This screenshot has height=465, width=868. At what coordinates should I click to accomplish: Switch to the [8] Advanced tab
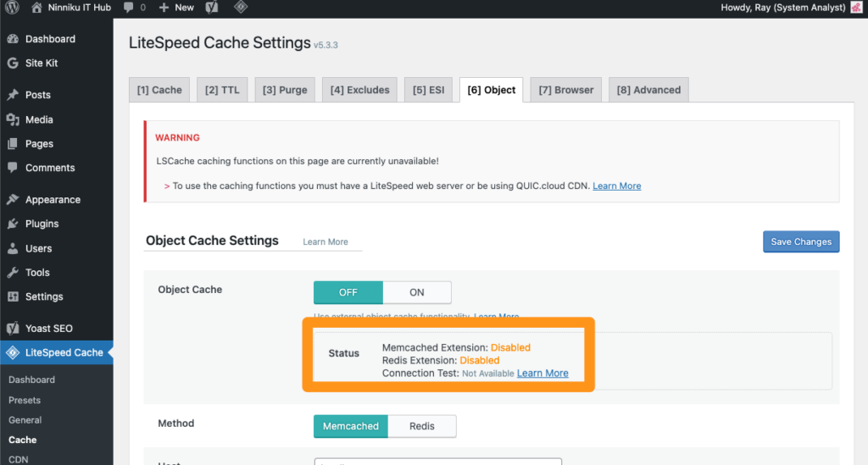coord(648,90)
